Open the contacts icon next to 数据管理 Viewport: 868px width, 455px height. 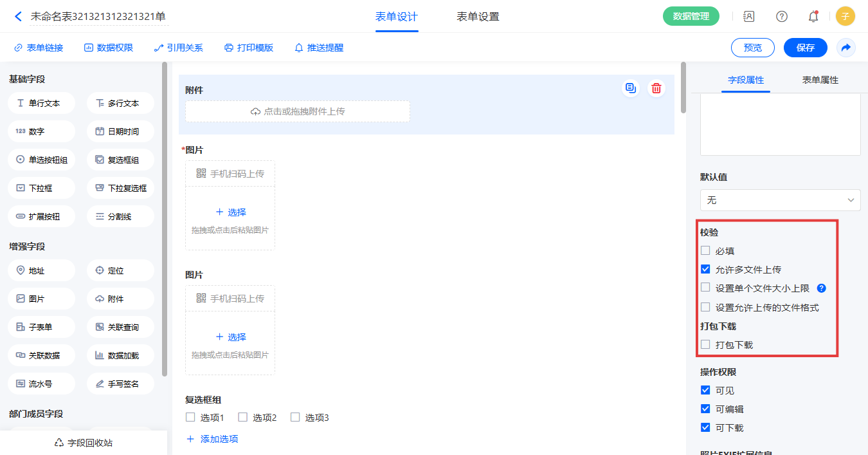pos(749,17)
